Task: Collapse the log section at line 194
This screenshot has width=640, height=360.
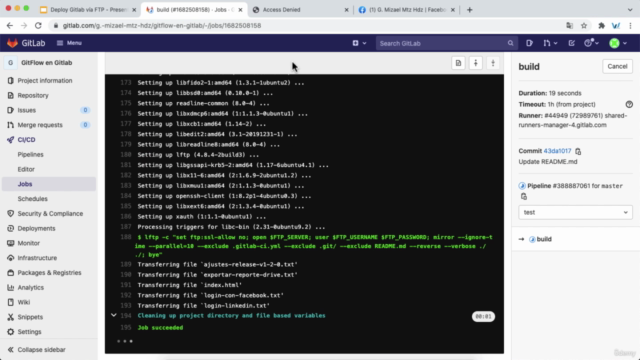Action: [114, 316]
